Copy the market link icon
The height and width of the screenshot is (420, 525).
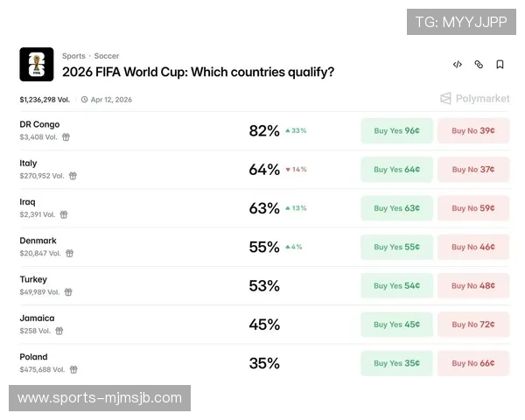[x=479, y=65]
